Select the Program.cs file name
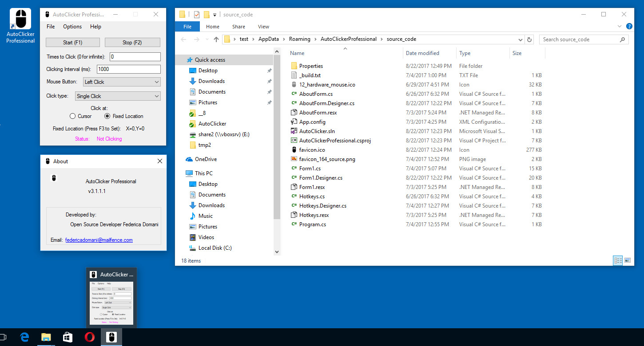The height and width of the screenshot is (346, 644). [313, 224]
